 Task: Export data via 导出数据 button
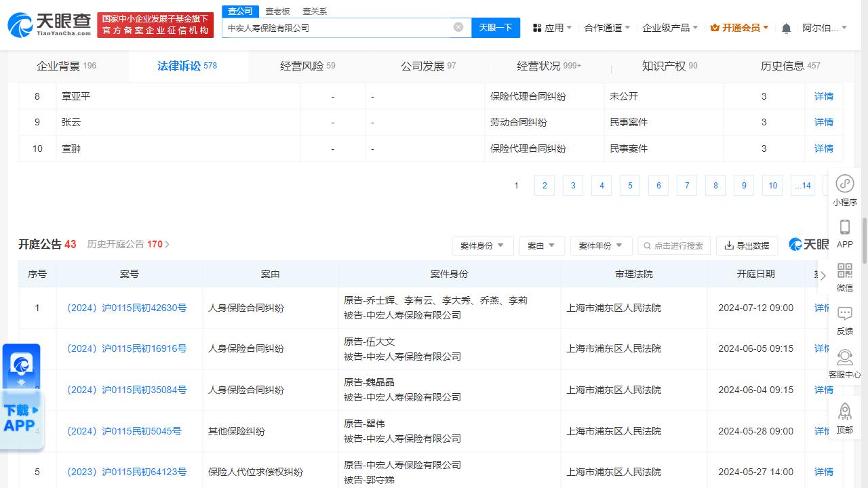(747, 245)
